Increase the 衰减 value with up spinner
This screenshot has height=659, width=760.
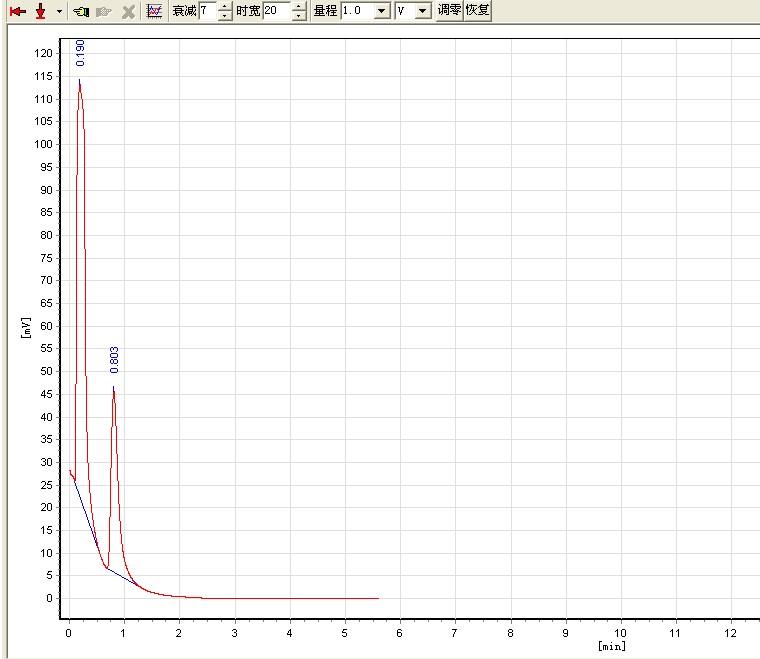pos(224,7)
